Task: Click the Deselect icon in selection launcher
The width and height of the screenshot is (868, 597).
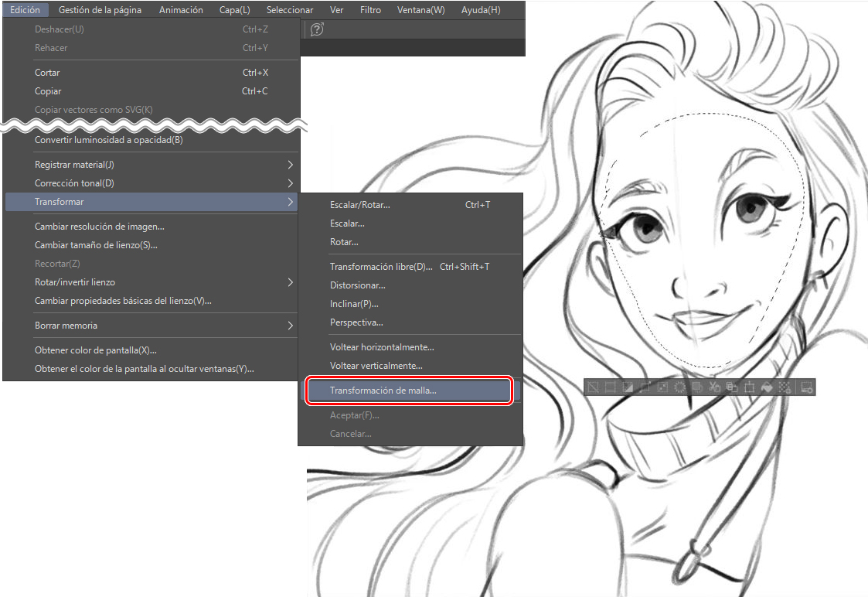Action: (x=593, y=387)
